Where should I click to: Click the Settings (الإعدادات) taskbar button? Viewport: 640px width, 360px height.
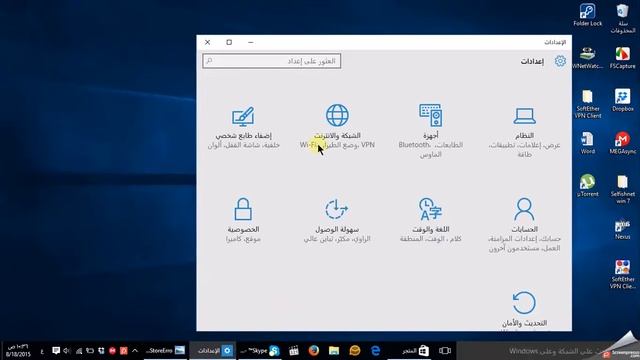coord(214,351)
